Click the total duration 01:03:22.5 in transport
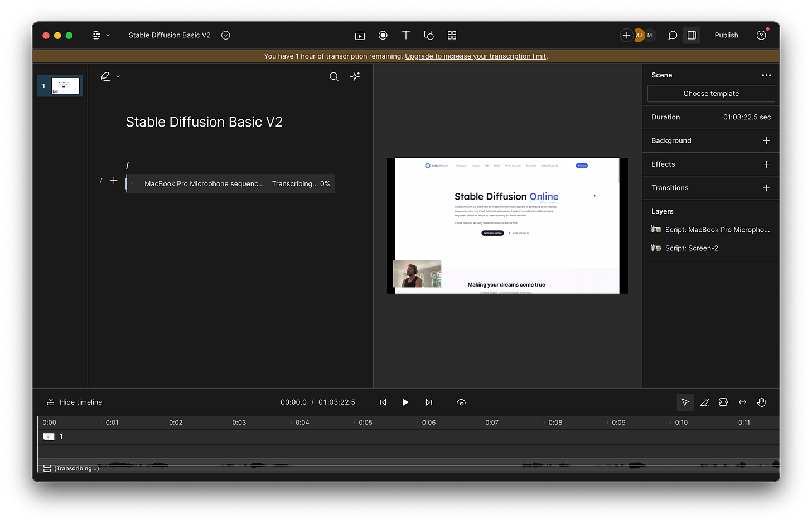Image resolution: width=812 pixels, height=524 pixels. tap(337, 402)
